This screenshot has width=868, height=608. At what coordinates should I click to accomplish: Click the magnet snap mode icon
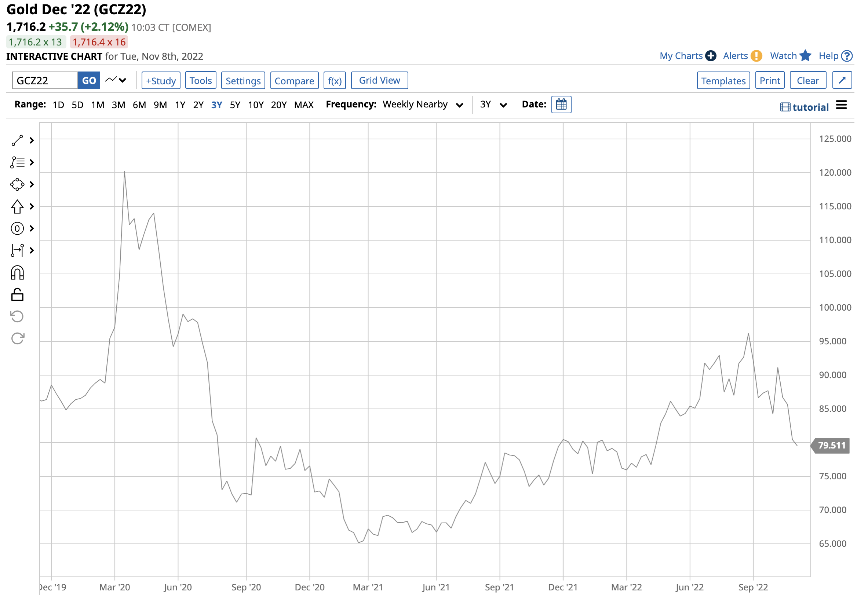[x=17, y=273]
